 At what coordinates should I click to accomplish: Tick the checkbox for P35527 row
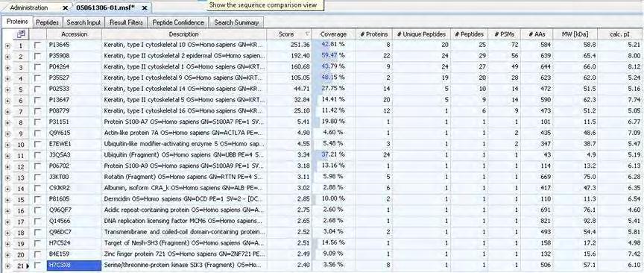[x=37, y=78]
